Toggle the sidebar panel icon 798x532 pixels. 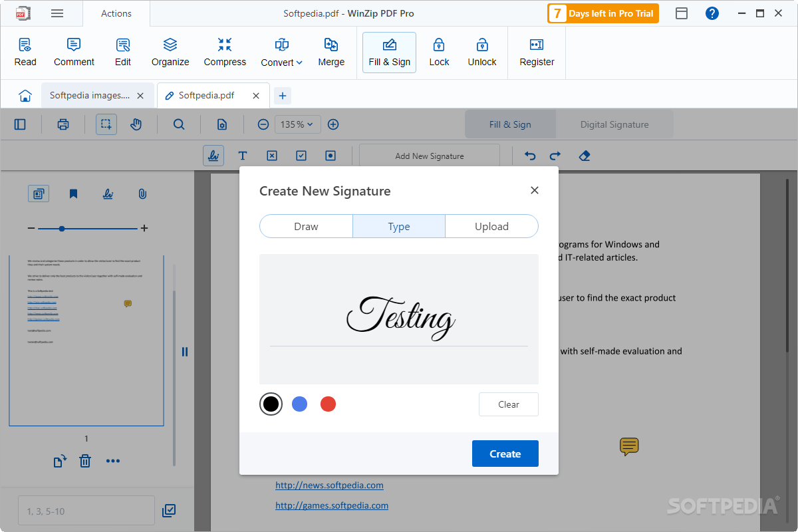[20, 124]
